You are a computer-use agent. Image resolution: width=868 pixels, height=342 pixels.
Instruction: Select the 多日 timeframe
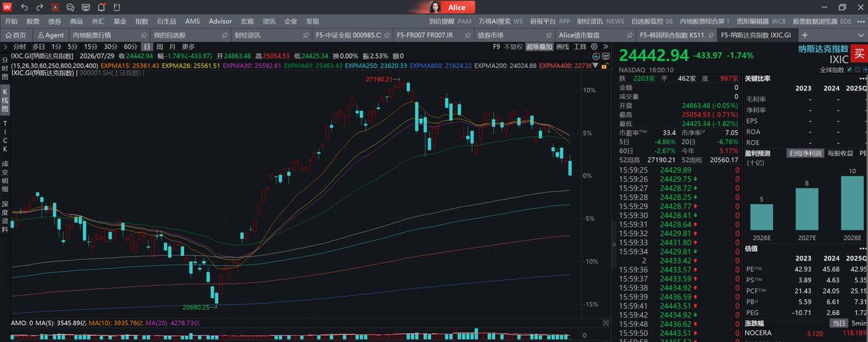point(39,47)
